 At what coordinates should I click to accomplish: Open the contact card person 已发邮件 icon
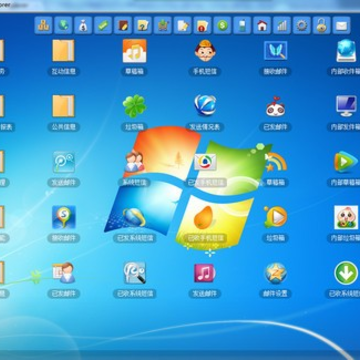tap(64, 273)
